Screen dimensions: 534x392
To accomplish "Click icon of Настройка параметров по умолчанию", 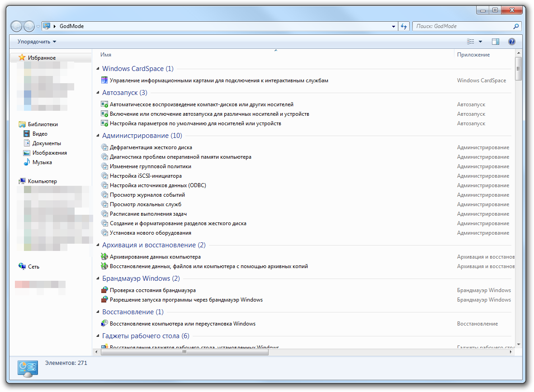I will pos(104,123).
